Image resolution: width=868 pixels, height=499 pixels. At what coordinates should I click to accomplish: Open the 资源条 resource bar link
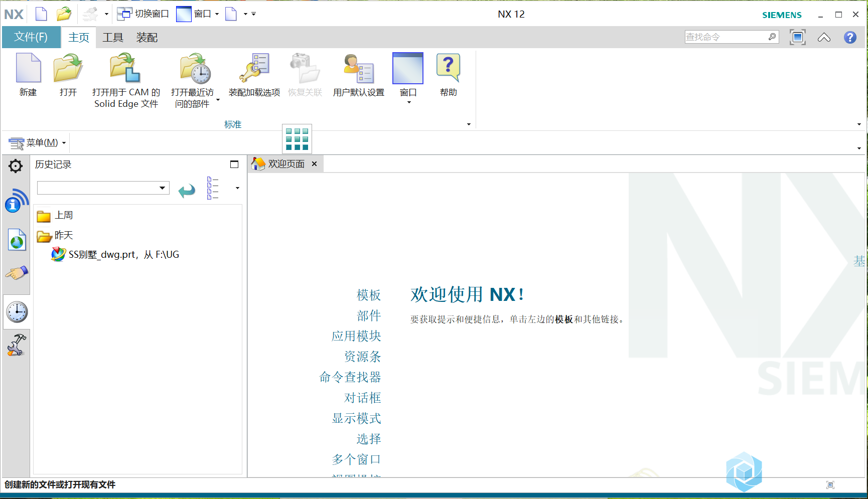click(x=362, y=357)
